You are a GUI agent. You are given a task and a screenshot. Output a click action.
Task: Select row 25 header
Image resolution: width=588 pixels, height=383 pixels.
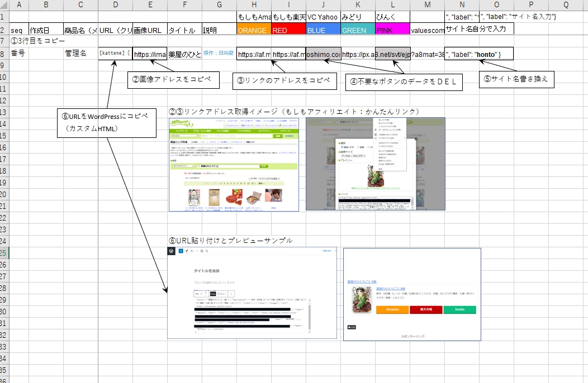pyautogui.click(x=4, y=253)
